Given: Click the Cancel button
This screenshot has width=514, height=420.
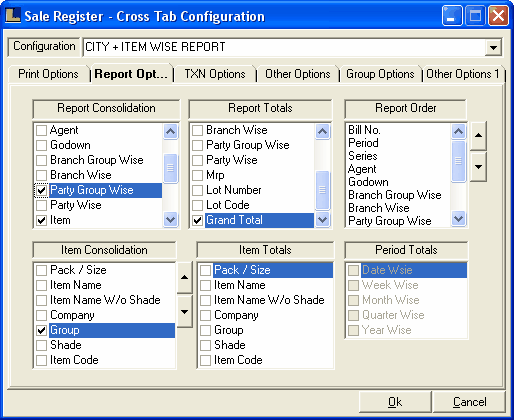Looking at the screenshot, I should pos(470,402).
